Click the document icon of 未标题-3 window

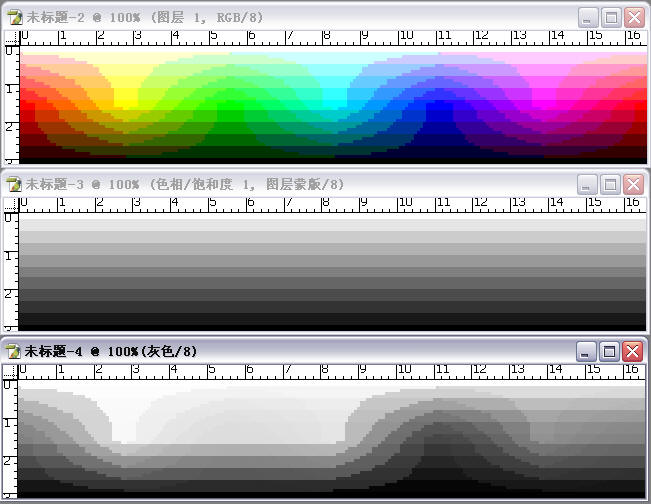14,184
